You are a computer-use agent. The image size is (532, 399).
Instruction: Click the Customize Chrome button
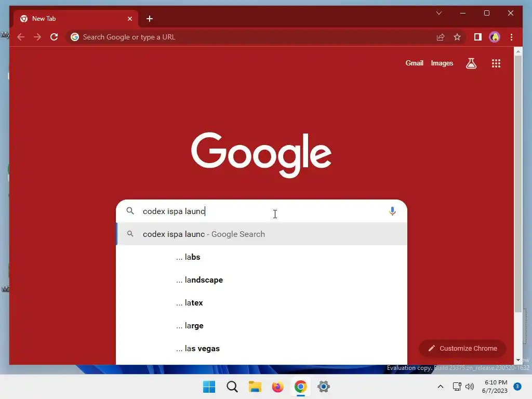click(x=462, y=349)
